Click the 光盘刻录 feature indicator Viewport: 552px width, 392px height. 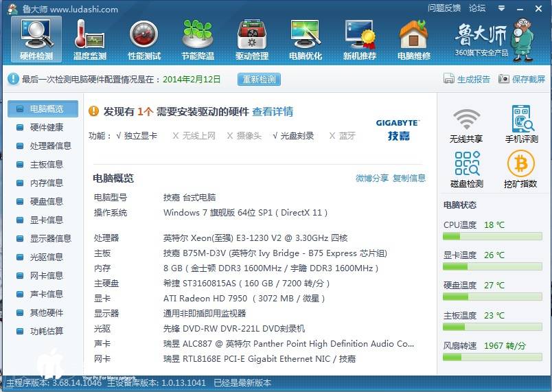293,136
